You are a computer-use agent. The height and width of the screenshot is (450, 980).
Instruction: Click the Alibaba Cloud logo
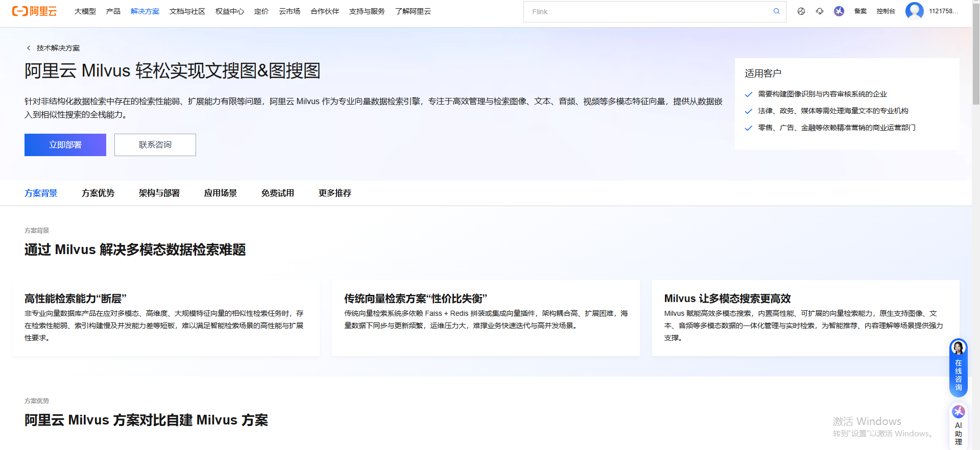(34, 11)
